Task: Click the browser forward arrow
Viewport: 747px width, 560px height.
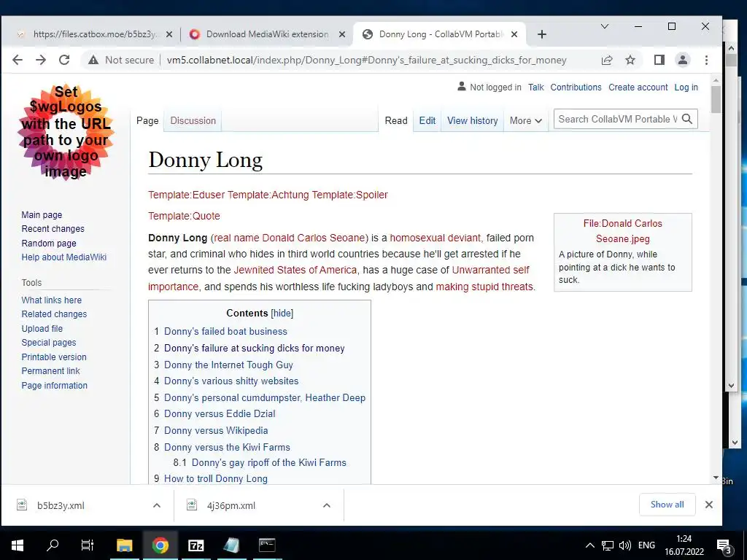Action: (x=41, y=60)
